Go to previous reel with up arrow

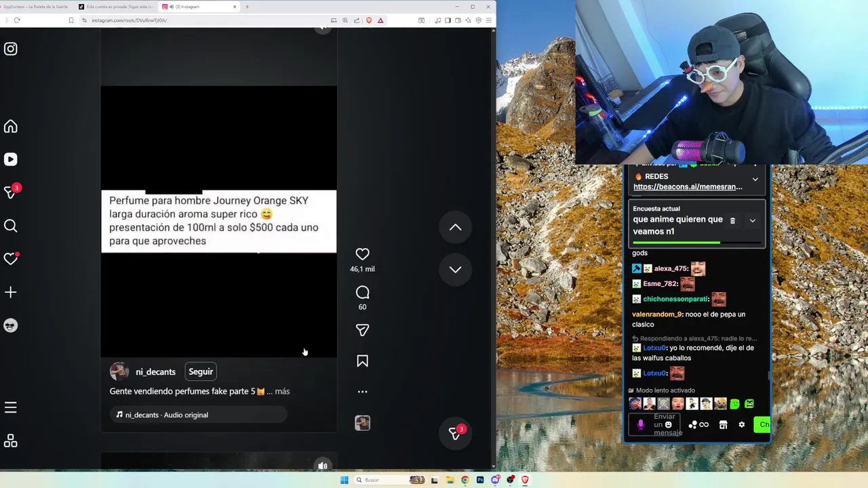click(x=455, y=227)
